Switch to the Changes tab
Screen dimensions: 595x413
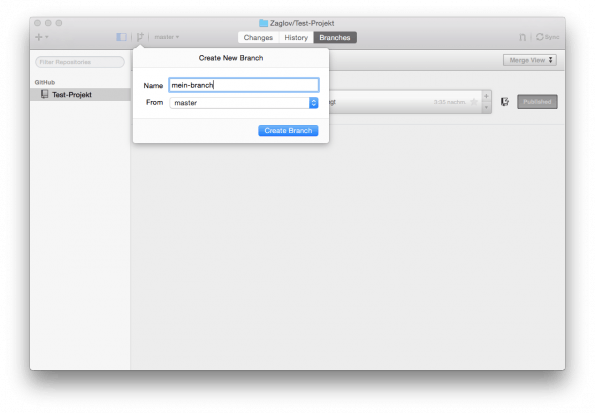coord(258,38)
